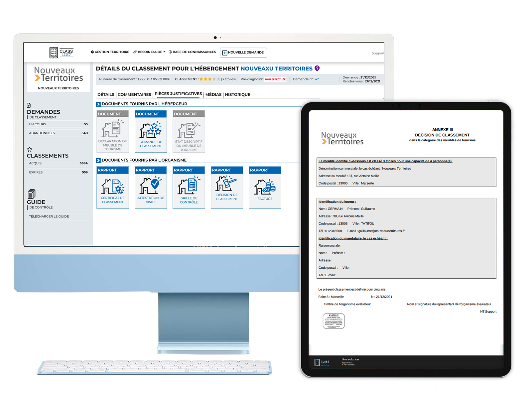Open the État Descriptif du Meublé document
532x399 pixels.
[189, 132]
